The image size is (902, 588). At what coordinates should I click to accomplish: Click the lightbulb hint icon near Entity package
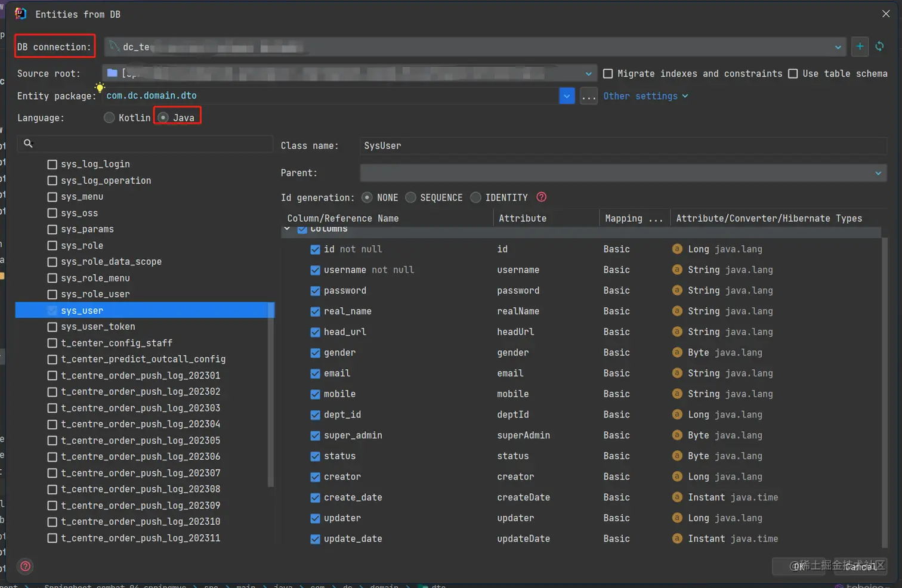100,88
